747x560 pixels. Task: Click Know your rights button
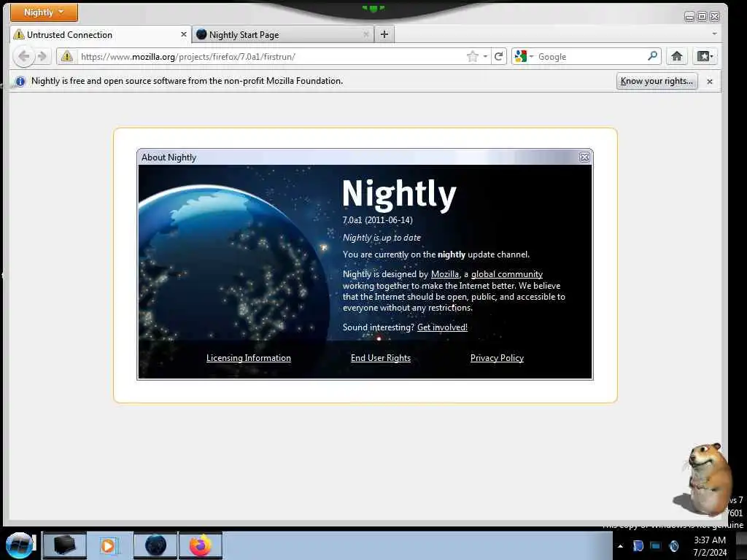(x=657, y=81)
